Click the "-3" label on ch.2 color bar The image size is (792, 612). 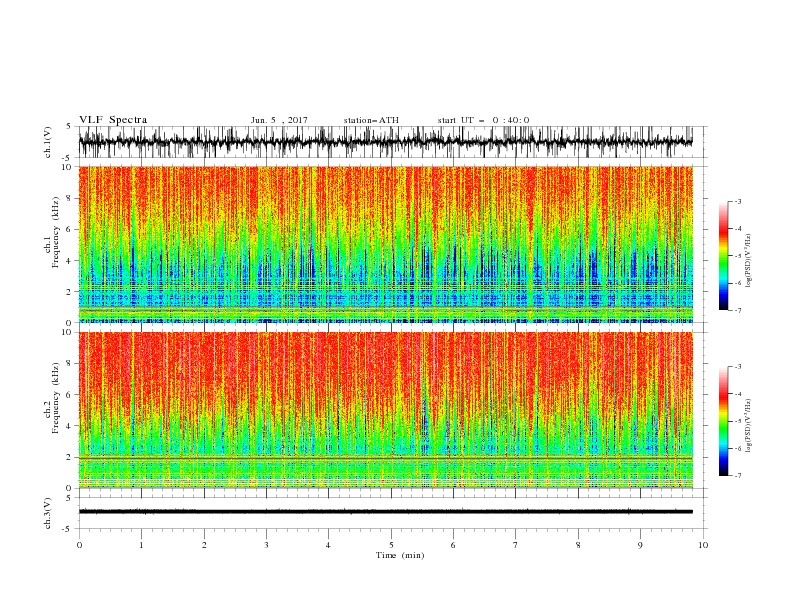(x=738, y=367)
